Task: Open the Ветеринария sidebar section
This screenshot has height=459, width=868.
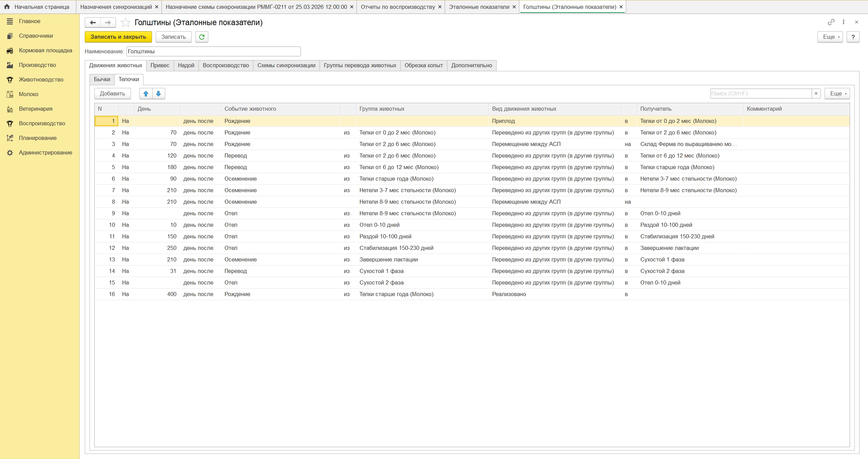Action: 36,109
